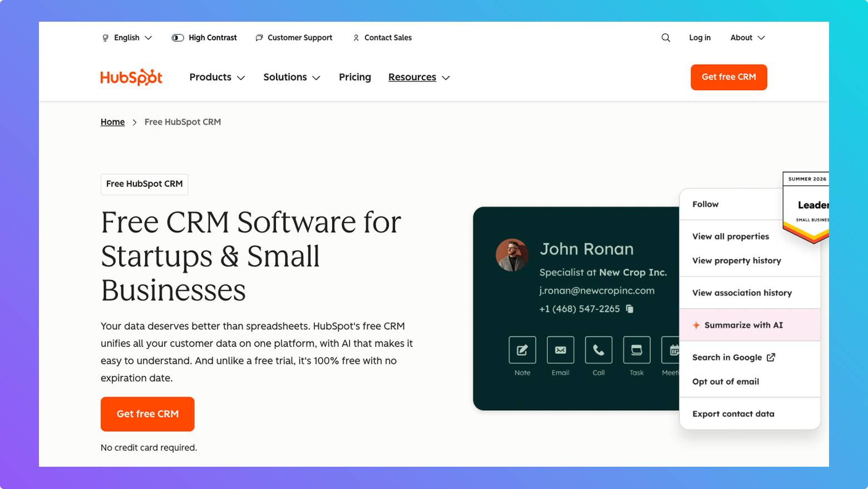
Task: Click Get free CRM in header
Action: tap(729, 77)
